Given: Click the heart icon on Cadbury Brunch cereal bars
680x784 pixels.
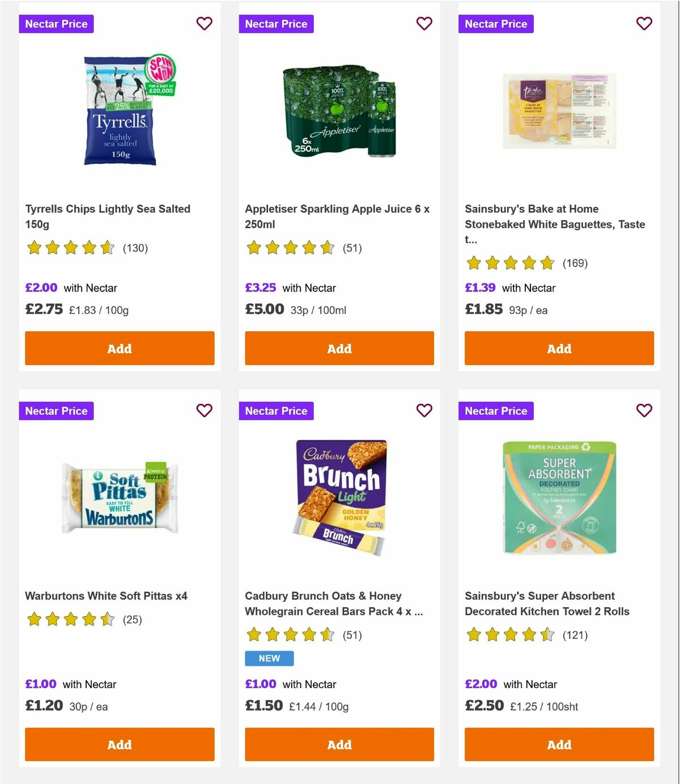Looking at the screenshot, I should (424, 410).
